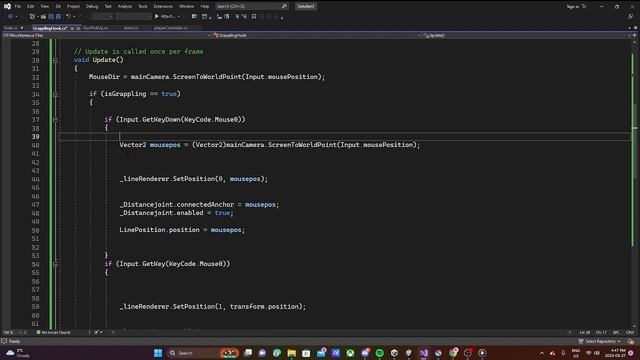Click 'transform.position' on line 59
This screenshot has width=640, height=360.
coord(264,307)
